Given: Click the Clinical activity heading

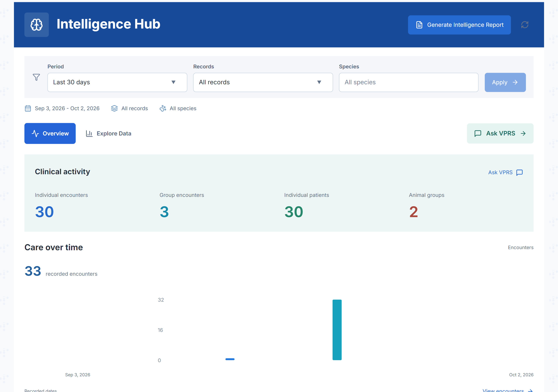Looking at the screenshot, I should [x=63, y=172].
